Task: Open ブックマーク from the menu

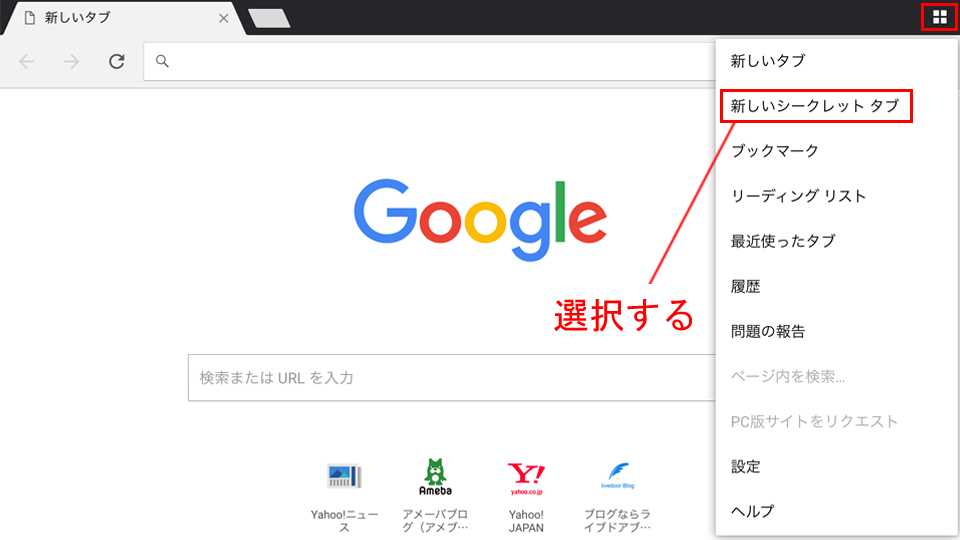Action: (x=774, y=151)
